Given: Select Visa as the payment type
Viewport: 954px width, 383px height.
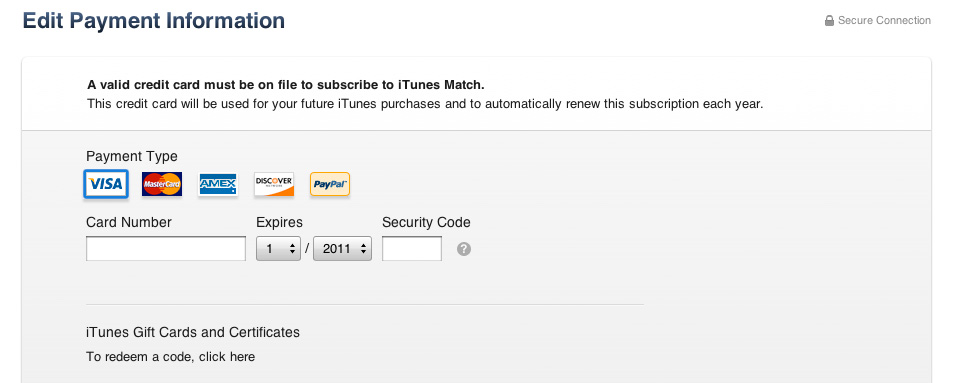Looking at the screenshot, I should tap(106, 184).
